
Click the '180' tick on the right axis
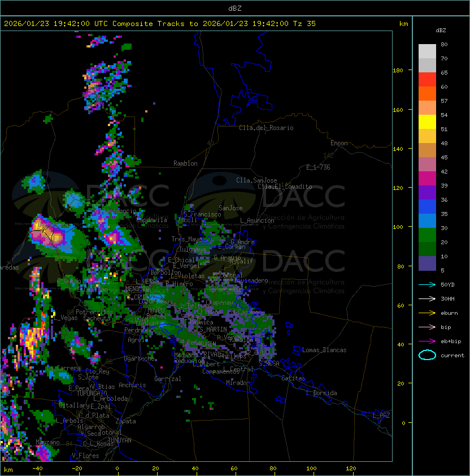point(398,71)
